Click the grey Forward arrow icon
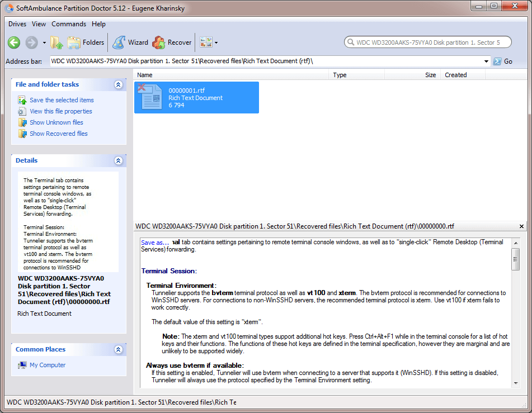 31,42
